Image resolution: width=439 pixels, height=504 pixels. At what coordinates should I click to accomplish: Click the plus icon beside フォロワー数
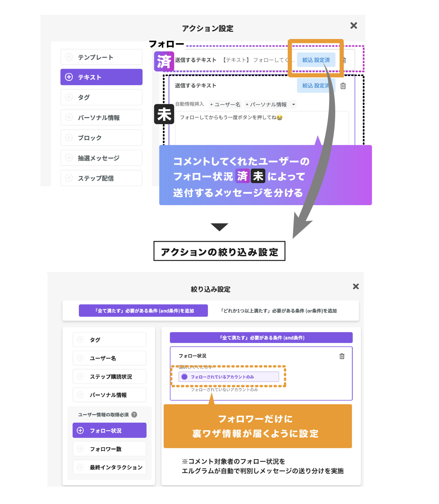coord(80,449)
